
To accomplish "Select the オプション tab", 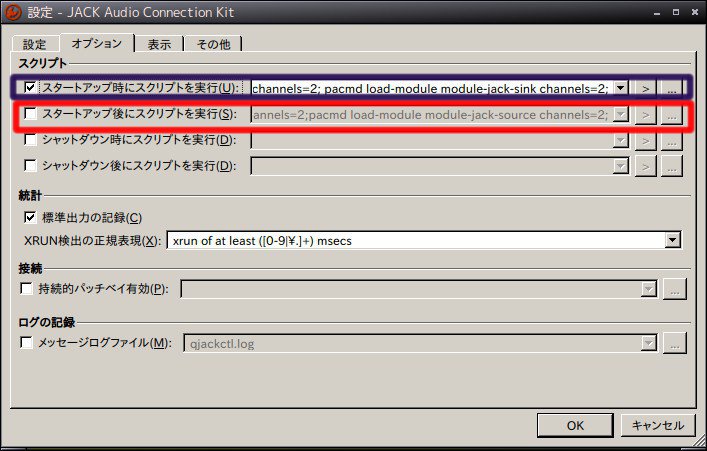I will (x=97, y=43).
